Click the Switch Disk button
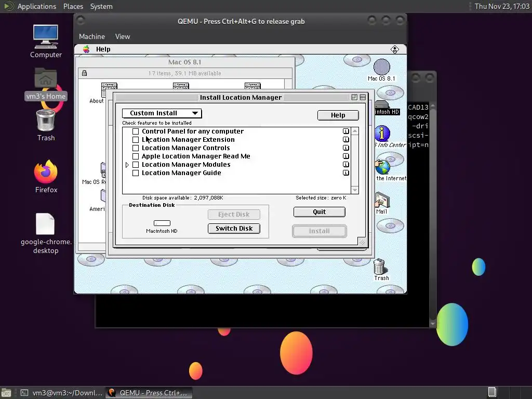 coord(234,229)
